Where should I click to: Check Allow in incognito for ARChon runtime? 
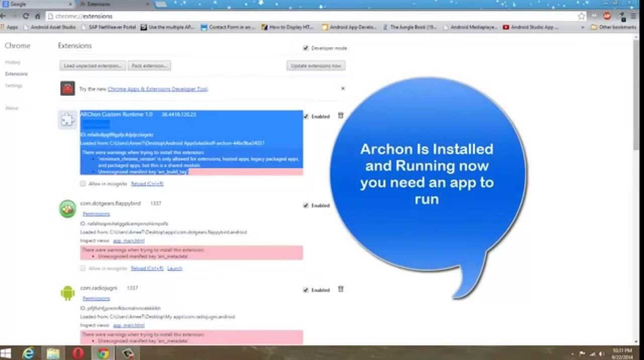(83, 184)
